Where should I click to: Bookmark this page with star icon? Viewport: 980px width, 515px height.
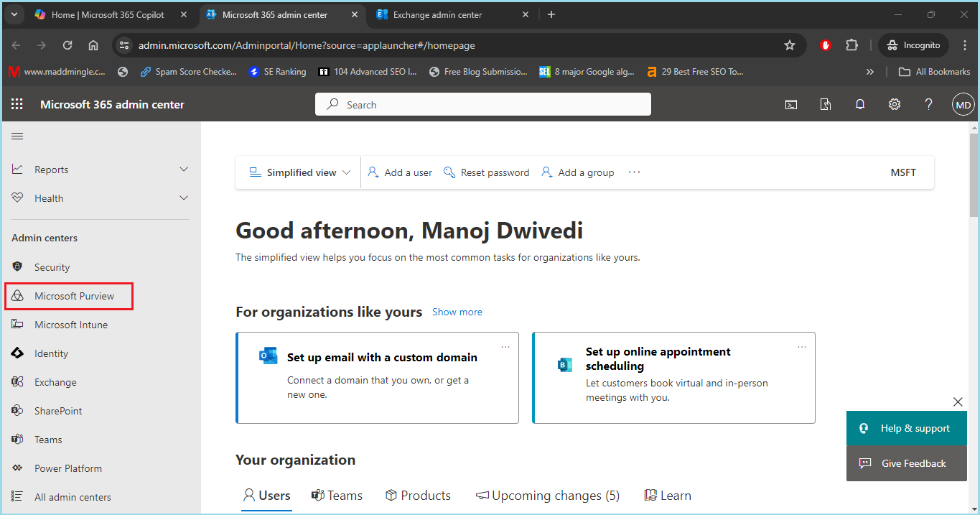pyautogui.click(x=790, y=45)
